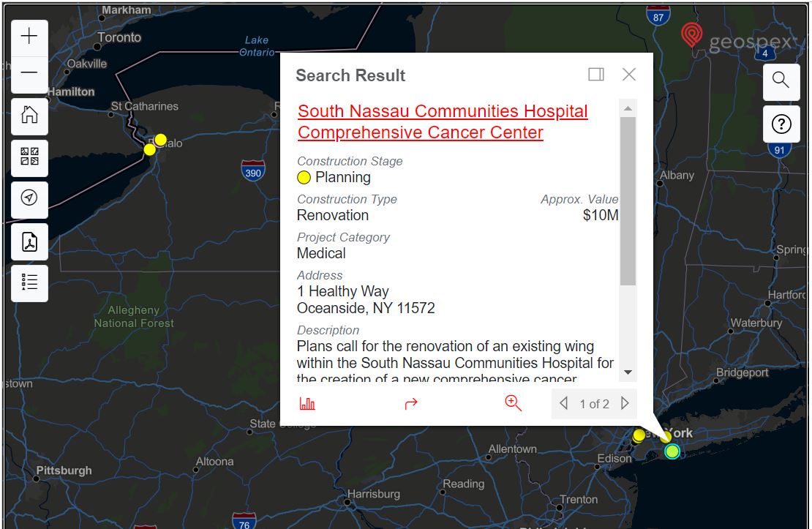Screen dimensions: 812x529
Task: Click the Interstate 91 shield
Action: pos(779,149)
